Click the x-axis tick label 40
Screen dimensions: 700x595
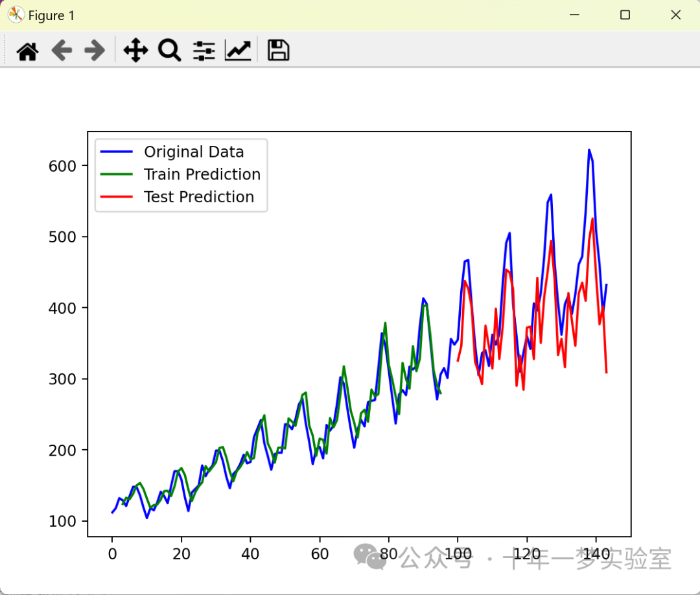[x=250, y=554]
